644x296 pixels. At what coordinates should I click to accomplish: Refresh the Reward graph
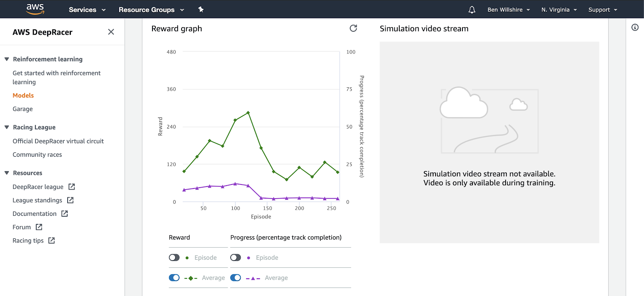pyautogui.click(x=353, y=28)
